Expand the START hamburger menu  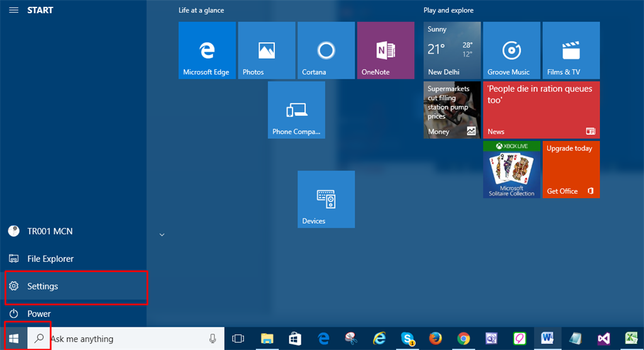click(x=13, y=11)
